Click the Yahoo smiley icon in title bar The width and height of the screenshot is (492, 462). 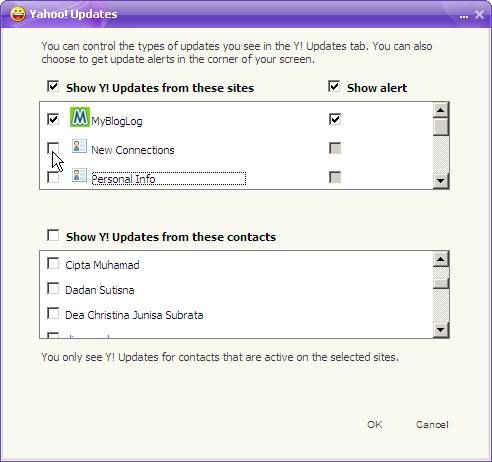pos(18,14)
